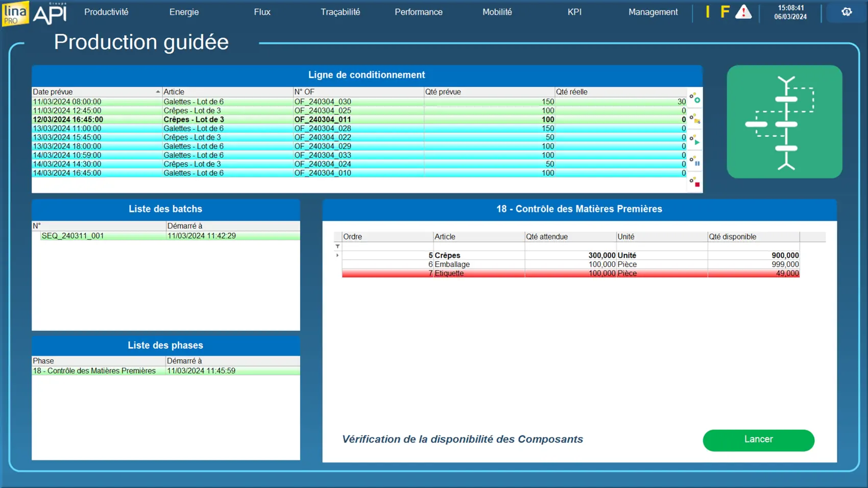Viewport: 868px width, 488px height.
Task: Click the red stop order icon
Action: (x=695, y=182)
